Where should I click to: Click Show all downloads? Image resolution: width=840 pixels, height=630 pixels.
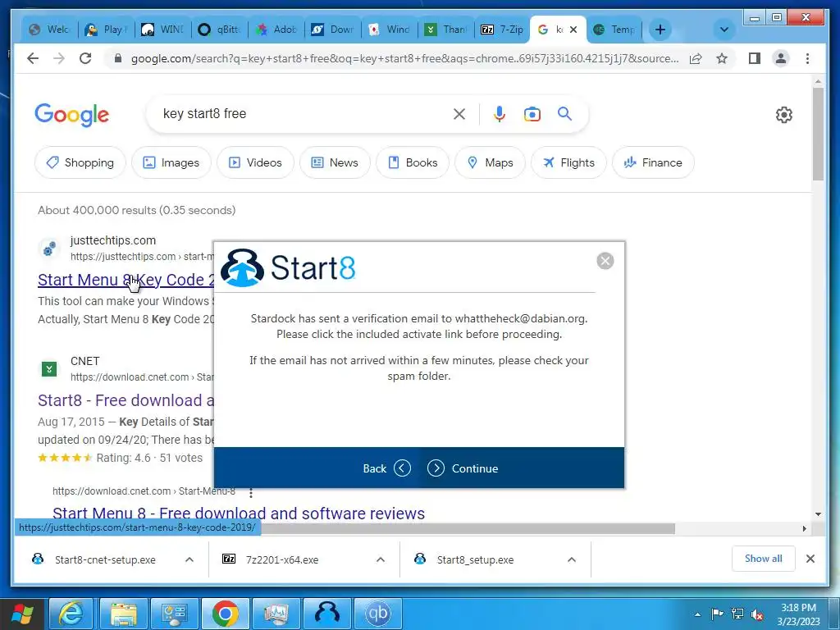pyautogui.click(x=763, y=559)
